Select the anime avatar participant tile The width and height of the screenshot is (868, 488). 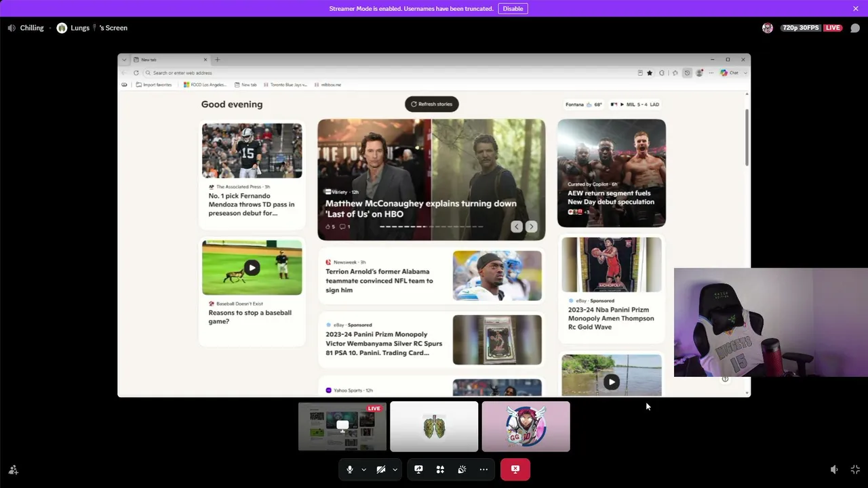(x=526, y=426)
